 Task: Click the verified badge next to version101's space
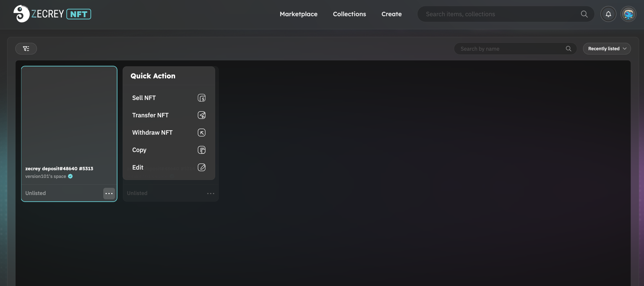70,176
